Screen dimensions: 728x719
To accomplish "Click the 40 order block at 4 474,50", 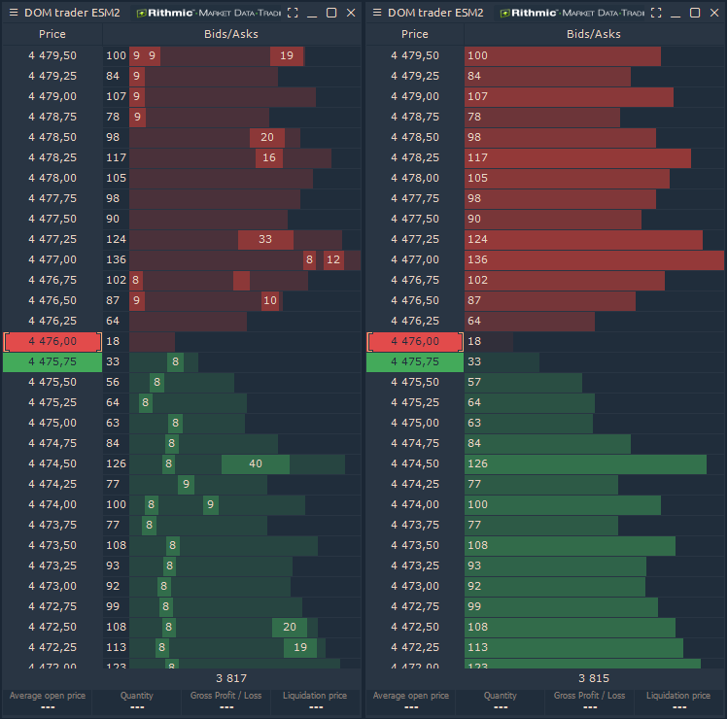I will [x=256, y=464].
